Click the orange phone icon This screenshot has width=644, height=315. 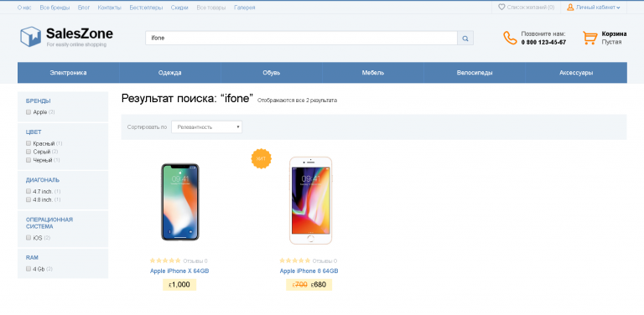(x=510, y=38)
